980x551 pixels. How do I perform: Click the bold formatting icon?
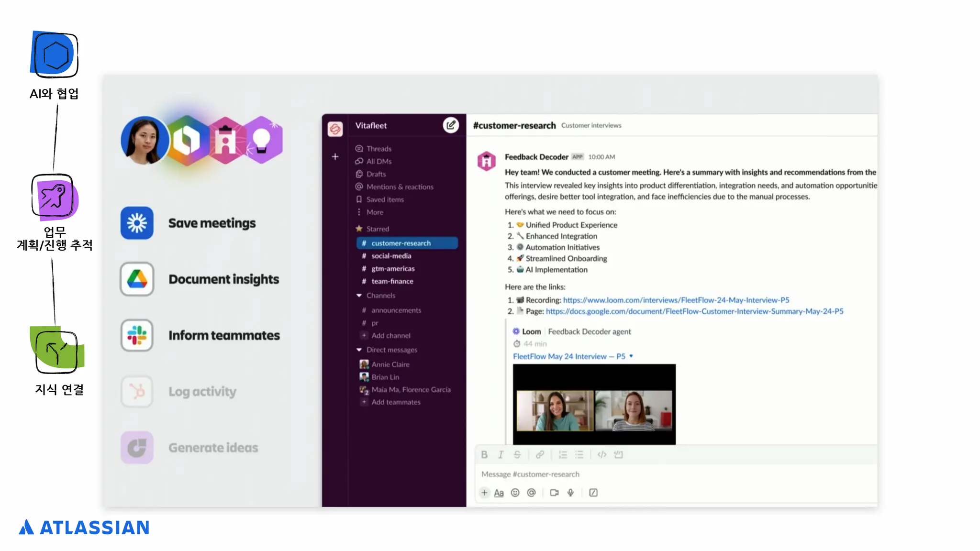click(484, 454)
